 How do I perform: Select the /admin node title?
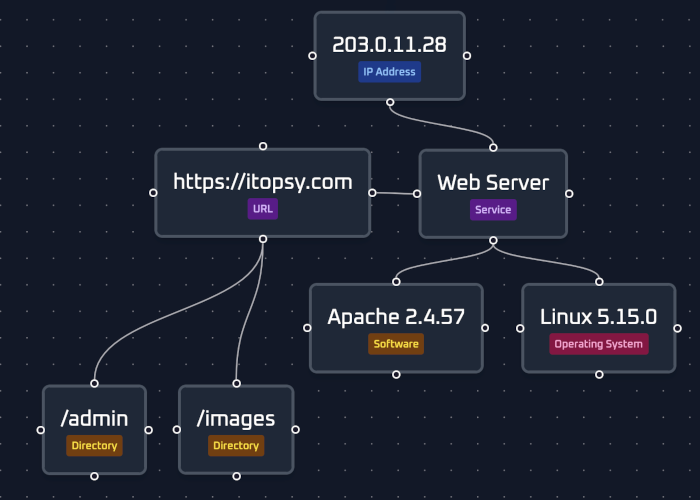point(94,418)
